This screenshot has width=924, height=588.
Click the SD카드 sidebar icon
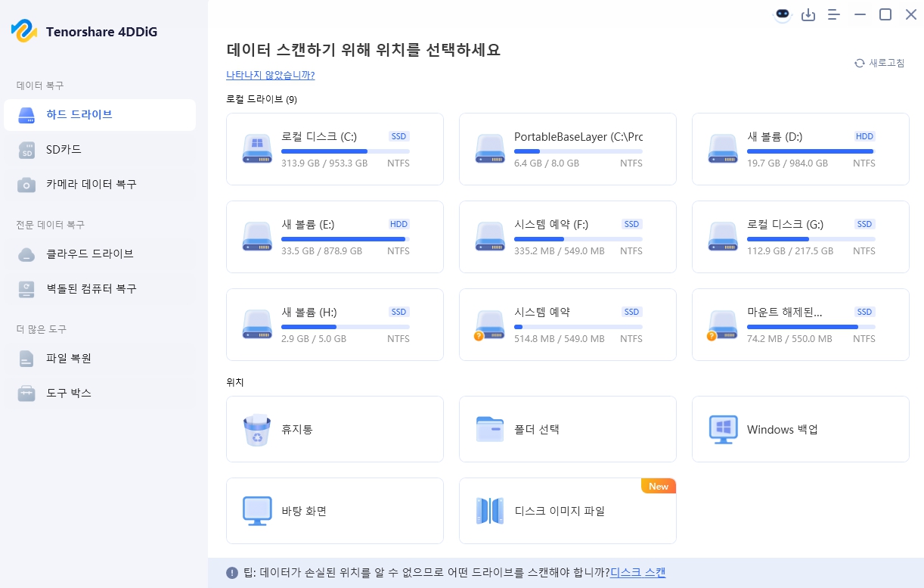point(26,150)
